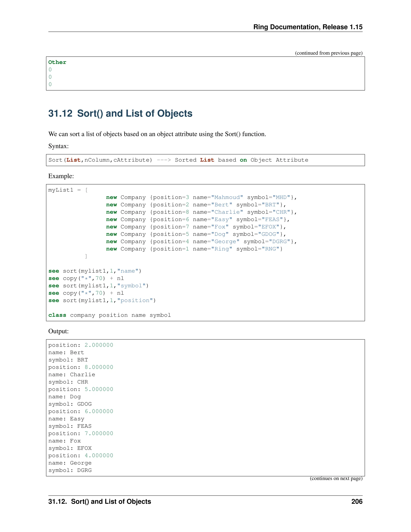Viewport: 411px width, 532px height.
Task: Click the class company definition line
Action: pyautogui.click(x=110, y=315)
